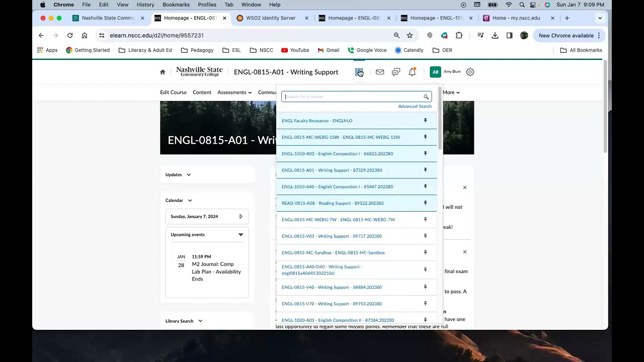
Task: Open new tab with plus button
Action: 567,18
